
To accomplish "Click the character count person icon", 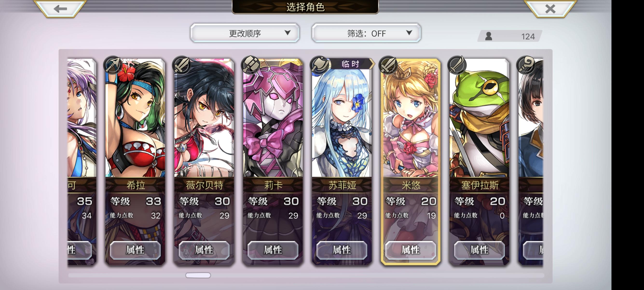I will coord(488,36).
